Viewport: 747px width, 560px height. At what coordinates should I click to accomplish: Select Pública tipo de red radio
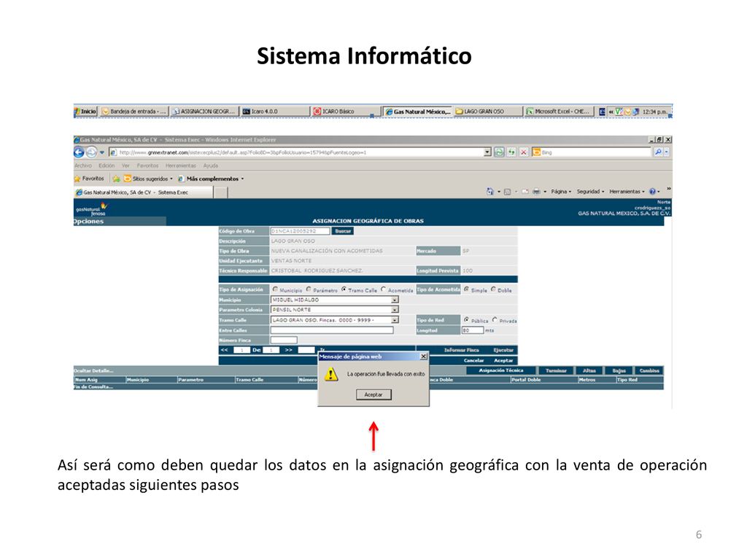click(466, 320)
